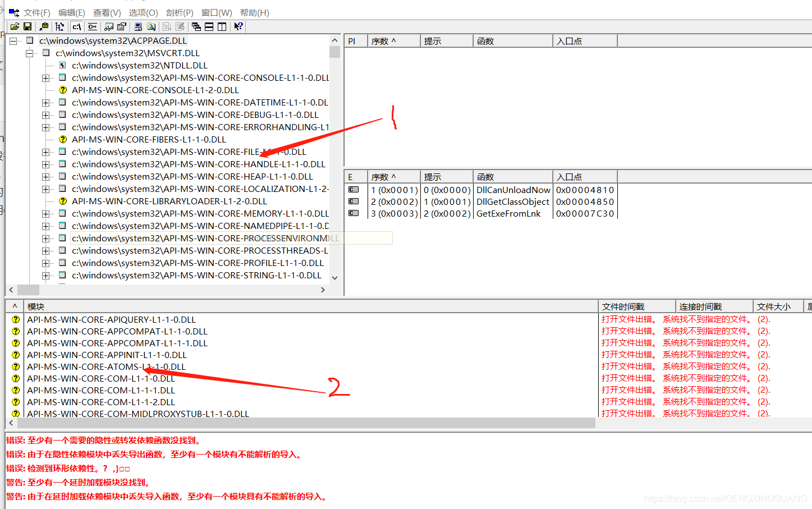The height and width of the screenshot is (509, 812).
Task: Select missing API-MS-WIN-CORE-CONSOLE-L1-2-0.DLL tree item
Action: pos(155,90)
